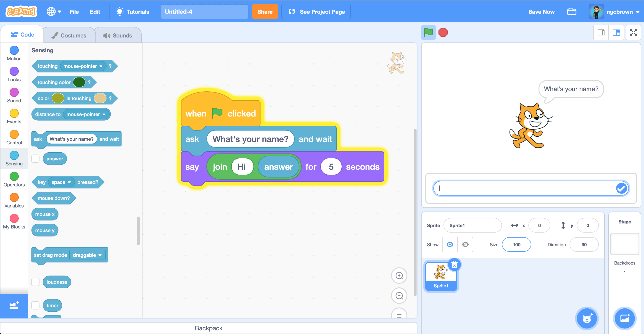
Task: Click the mouse down? block
Action: coord(53,198)
